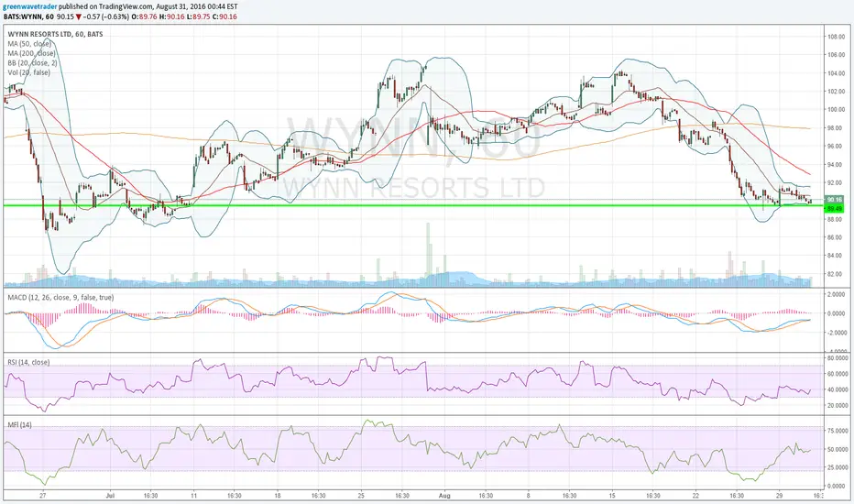
Task: Click the 50.0000 MFI scale label
Action: (x=836, y=450)
